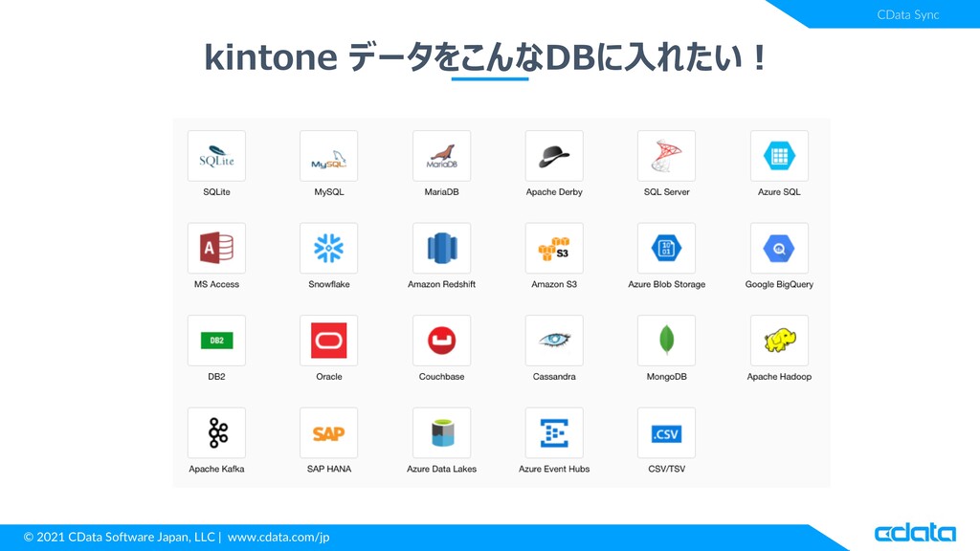The width and height of the screenshot is (980, 551).
Task: Click the '© 2021 CData Software Japan, LLC' text
Action: 119,537
